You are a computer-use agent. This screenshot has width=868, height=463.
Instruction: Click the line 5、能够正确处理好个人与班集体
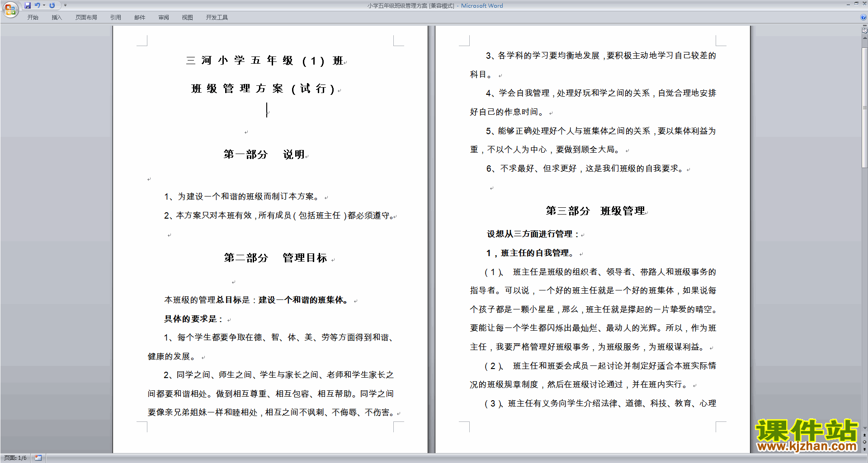click(x=593, y=140)
